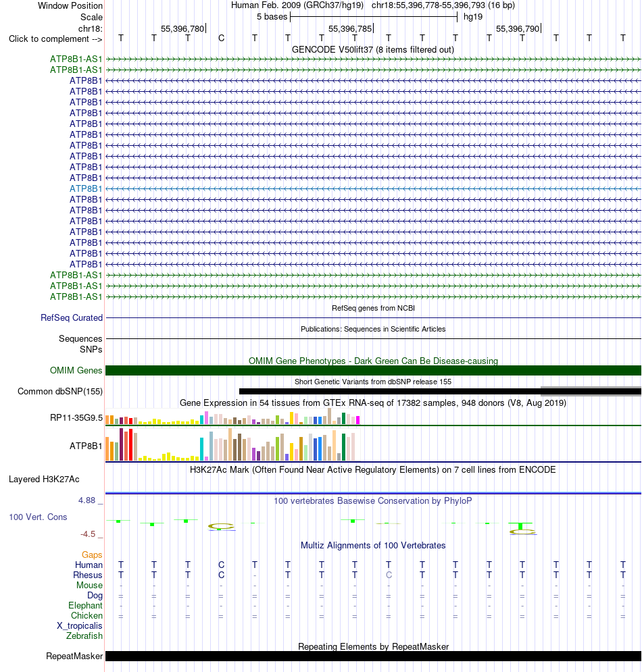Open the OMIM Gene Phenotypes track title

373,361
